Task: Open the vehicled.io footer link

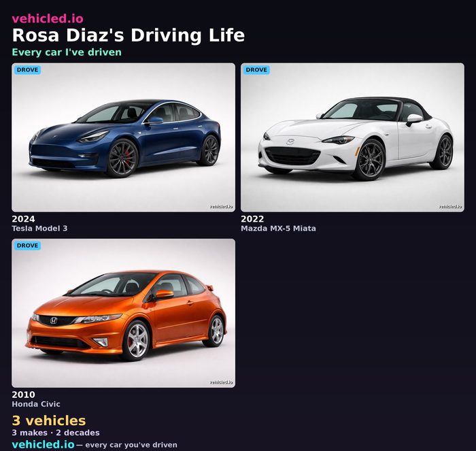Action: point(43,445)
